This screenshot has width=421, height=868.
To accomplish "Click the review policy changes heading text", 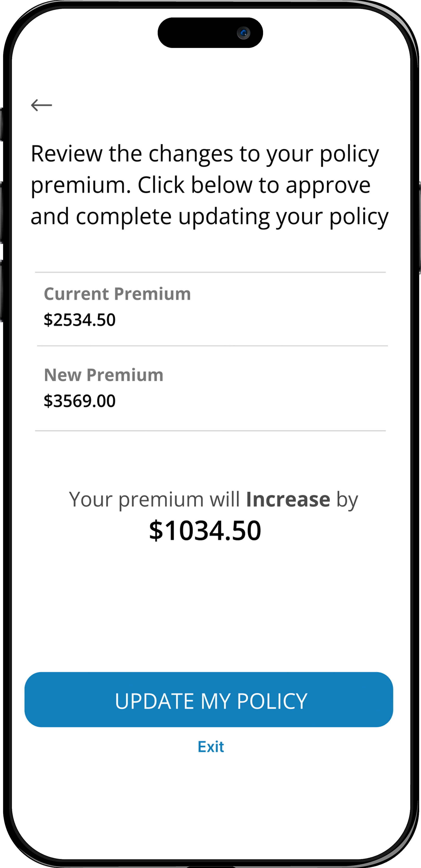I will (209, 185).
